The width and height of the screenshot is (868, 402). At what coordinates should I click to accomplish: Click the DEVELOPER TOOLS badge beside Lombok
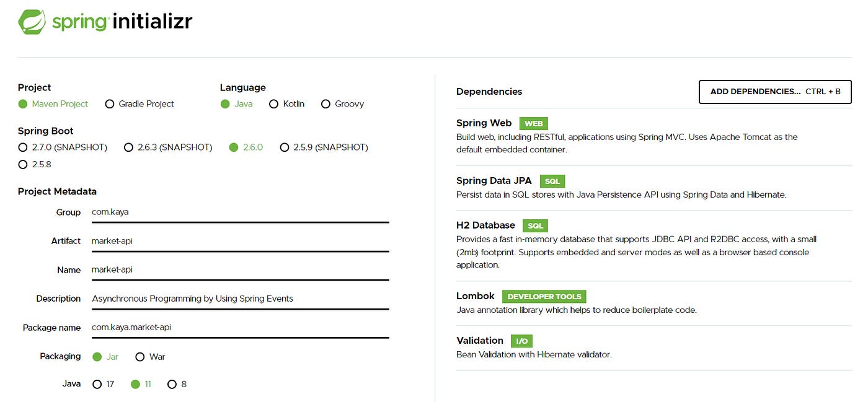coord(544,296)
